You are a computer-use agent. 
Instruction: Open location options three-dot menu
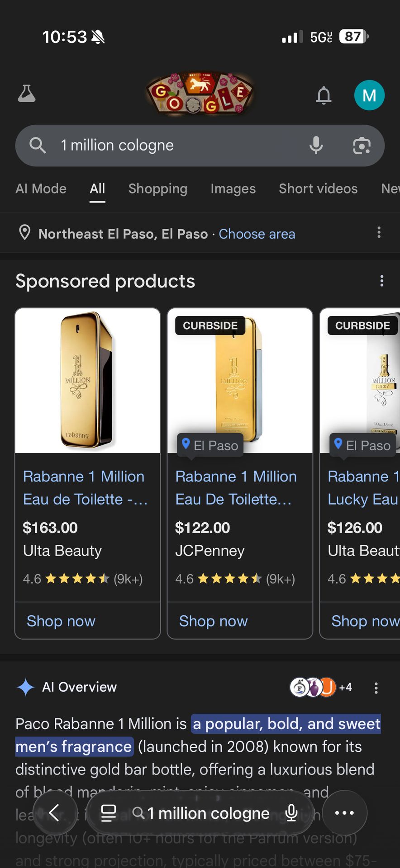379,233
